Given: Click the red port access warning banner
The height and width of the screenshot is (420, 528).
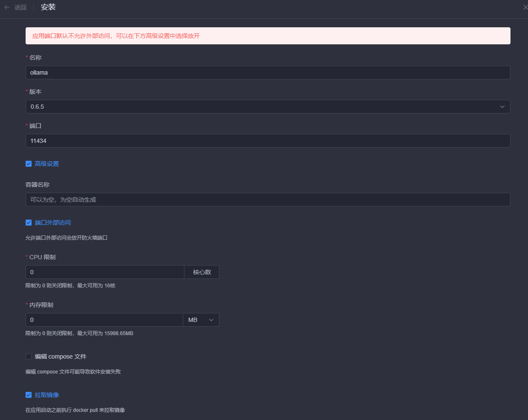Looking at the screenshot, I should click(268, 36).
